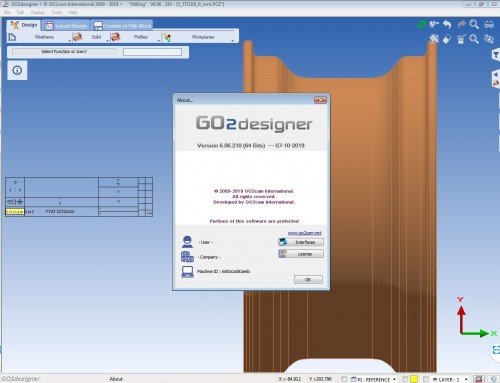Open the Edit menu
Screen dimensions: 500x383
click(x=20, y=12)
